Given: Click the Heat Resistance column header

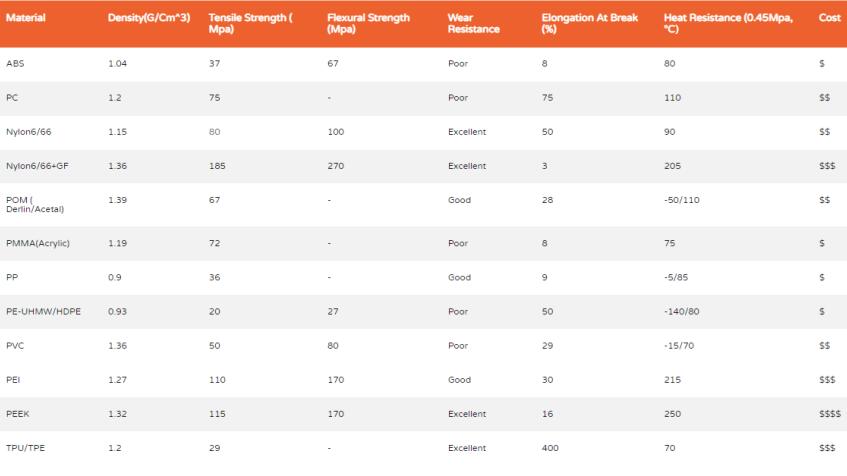Looking at the screenshot, I should [x=728, y=23].
